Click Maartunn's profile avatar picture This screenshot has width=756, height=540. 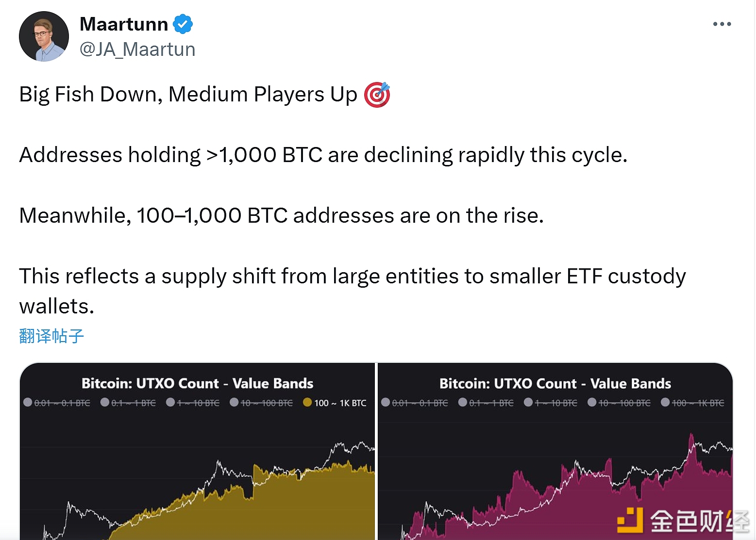click(x=44, y=36)
